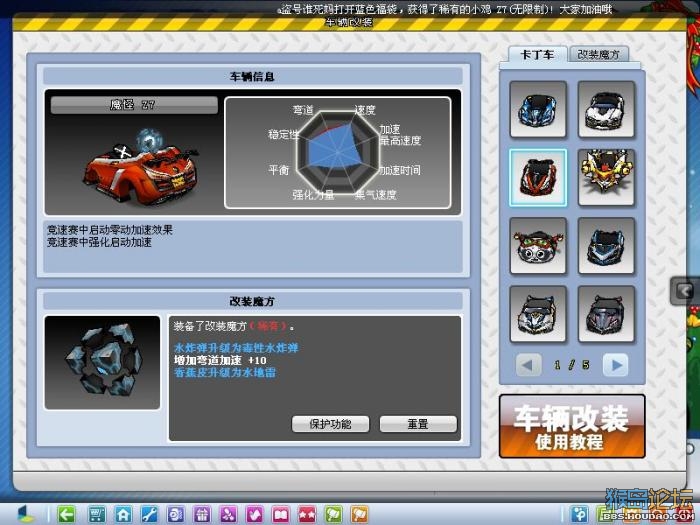Click the 竞速赛中启动零动加速效果 description line
700x525 pixels.
coord(110,230)
